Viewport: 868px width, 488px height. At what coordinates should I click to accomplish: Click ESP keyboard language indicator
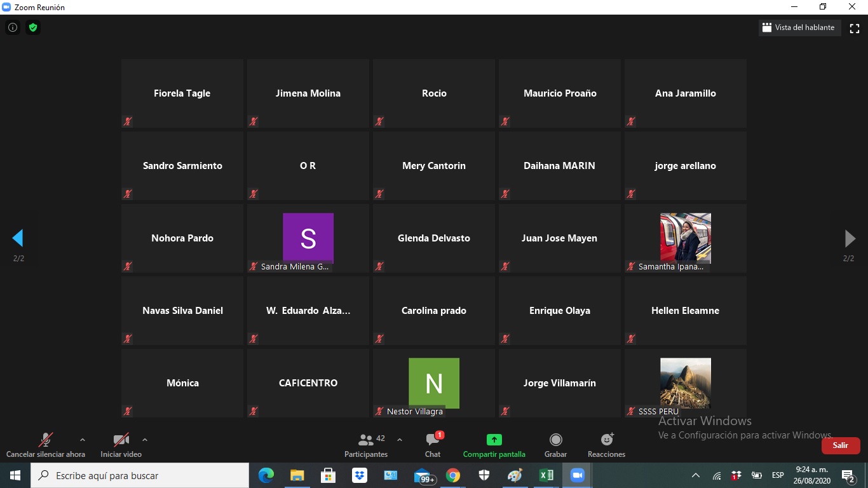778,475
